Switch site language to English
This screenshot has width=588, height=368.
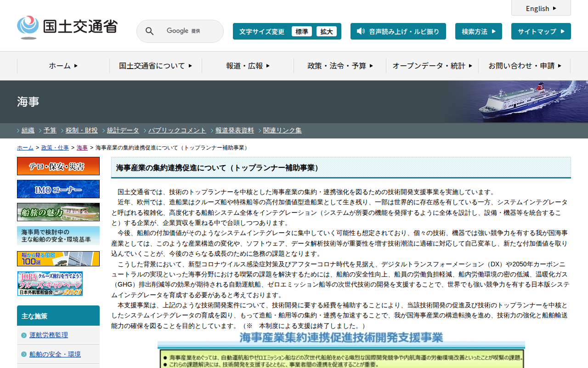point(541,8)
